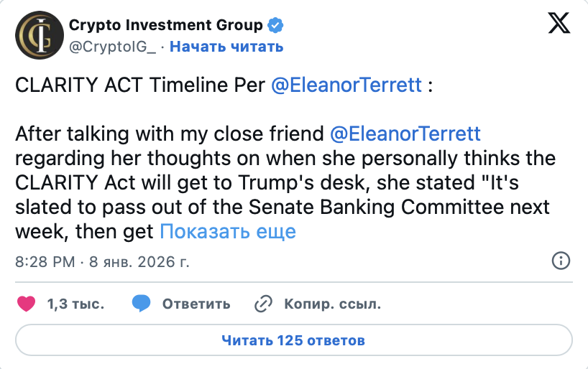Click the chain link copy icon
588x369 pixels.
click(262, 304)
